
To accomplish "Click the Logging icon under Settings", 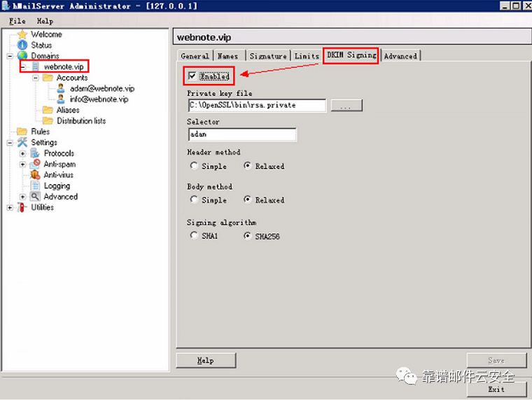I will (35, 186).
